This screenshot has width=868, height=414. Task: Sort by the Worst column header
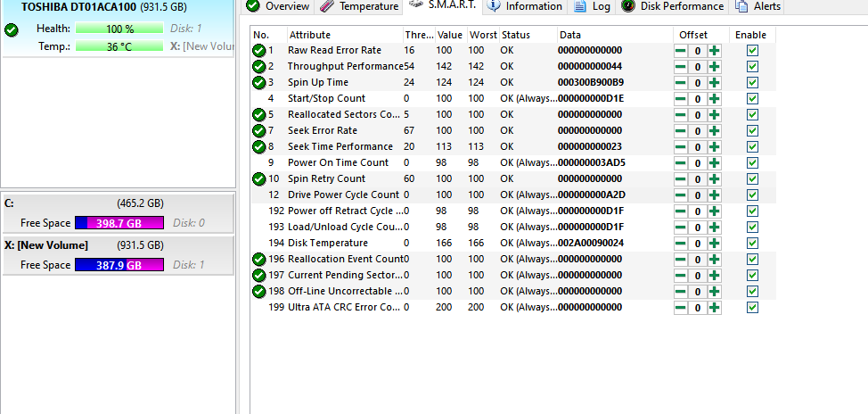[483, 35]
